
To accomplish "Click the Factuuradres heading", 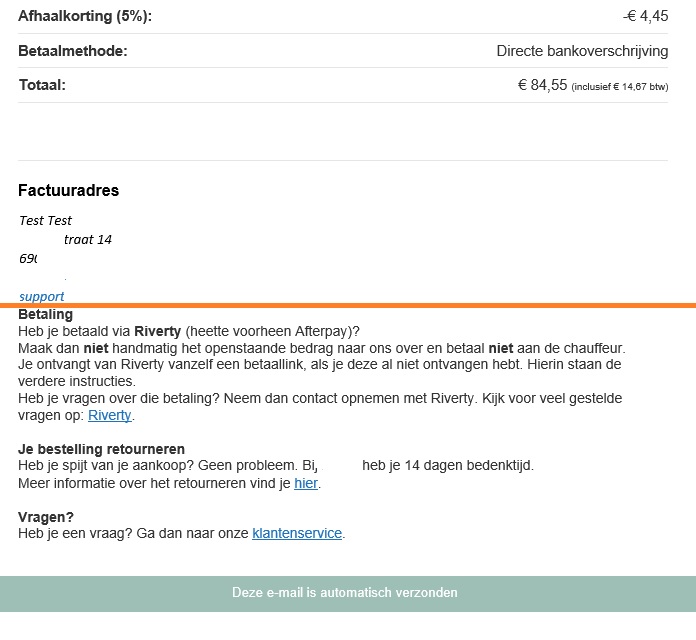I will [x=69, y=190].
